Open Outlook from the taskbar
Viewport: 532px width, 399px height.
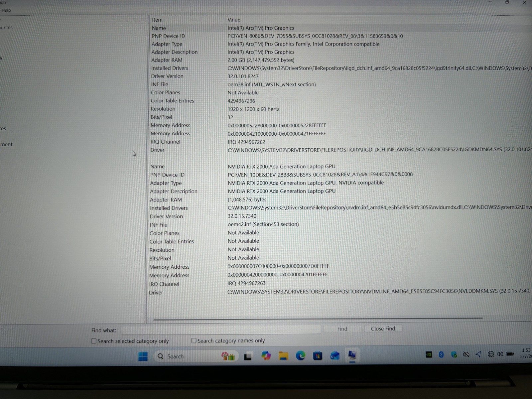(335, 356)
